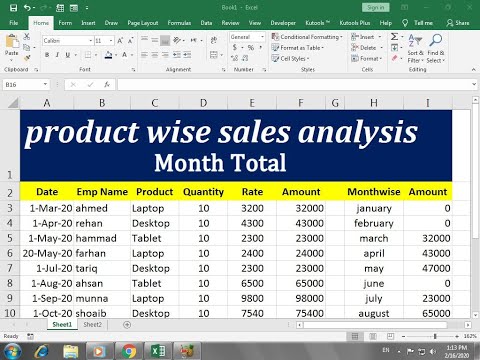Decrease font size with the smaller A
Image resolution: width=480 pixels, height=360 pixels.
pos(131,41)
